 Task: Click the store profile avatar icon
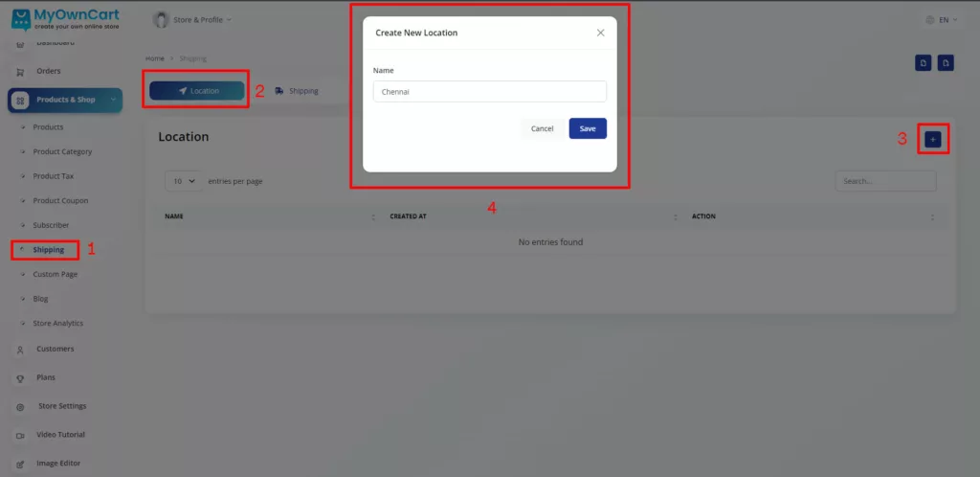[161, 19]
